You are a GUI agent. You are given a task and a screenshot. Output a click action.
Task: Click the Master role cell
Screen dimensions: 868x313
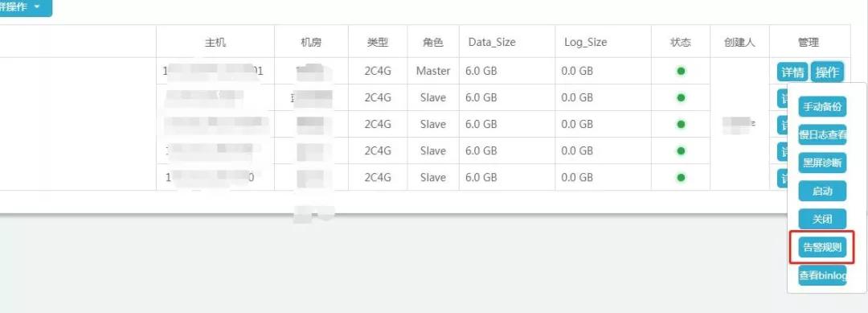click(x=433, y=71)
